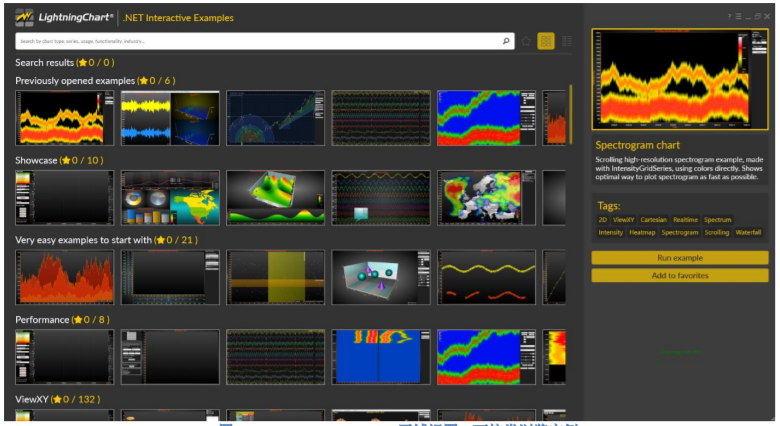780x426 pixels.
Task: Select the Intensity tag
Action: pos(610,232)
